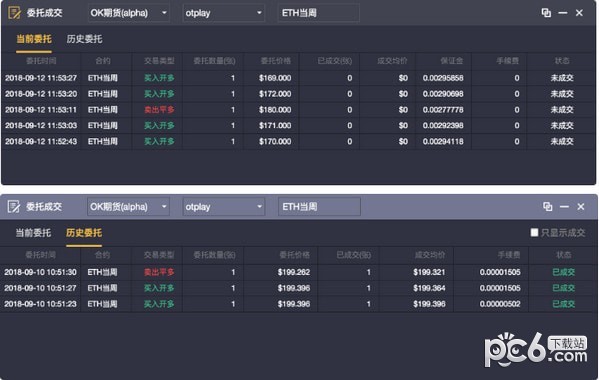Minimize the lower 委托成交 panel

click(564, 207)
